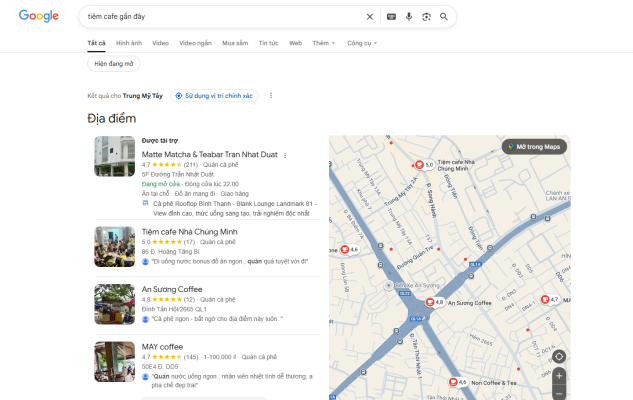Enable "Sử dụng vị trí chính xác"
Image resolution: width=633 pixels, height=400 pixels.
point(214,96)
